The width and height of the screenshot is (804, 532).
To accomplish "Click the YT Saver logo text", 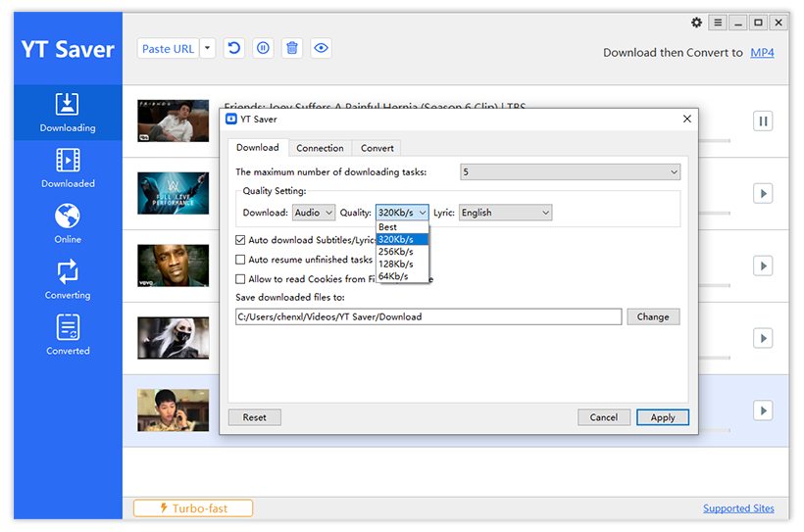I will tap(68, 49).
